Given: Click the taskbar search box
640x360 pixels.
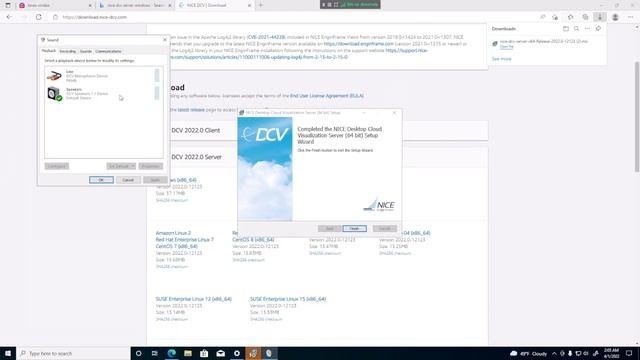Looking at the screenshot, I should 73,353.
